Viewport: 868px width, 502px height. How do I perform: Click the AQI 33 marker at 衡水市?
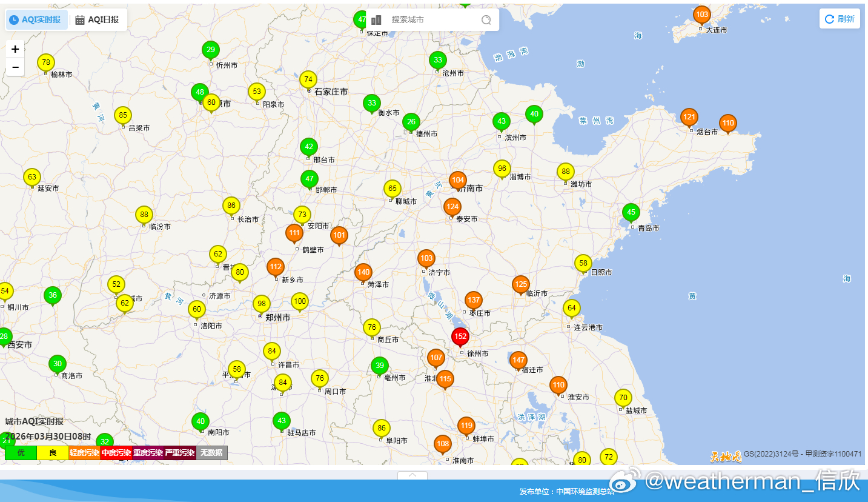372,103
